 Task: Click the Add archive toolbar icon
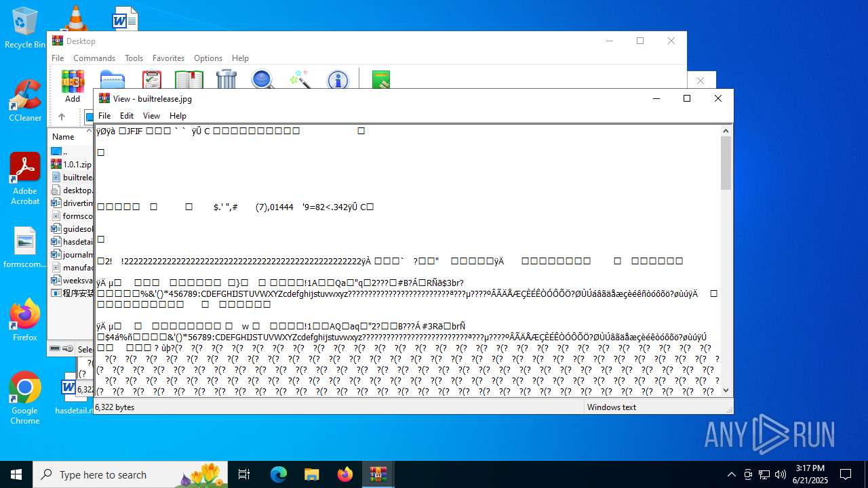click(73, 81)
